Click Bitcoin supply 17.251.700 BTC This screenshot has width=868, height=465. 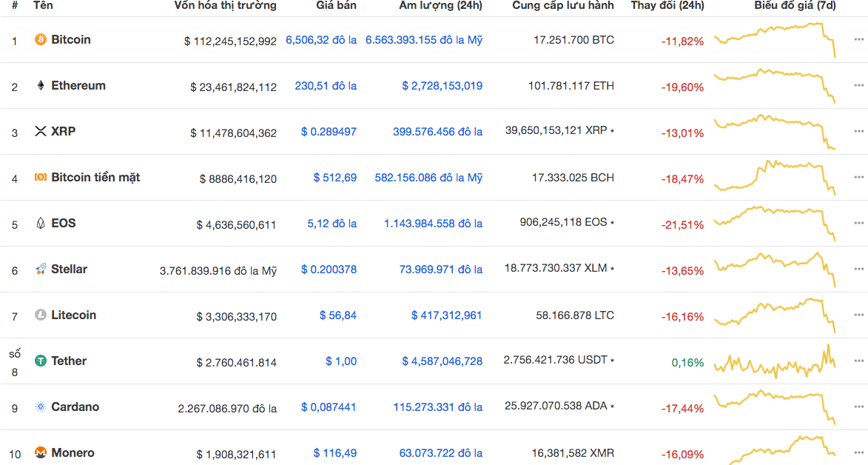573,40
